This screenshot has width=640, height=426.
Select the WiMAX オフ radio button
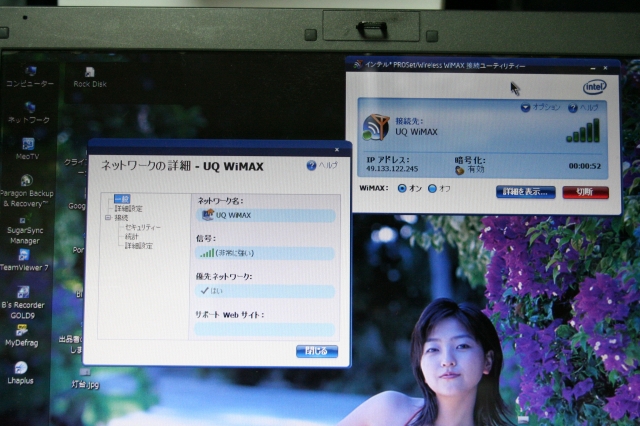click(432, 189)
